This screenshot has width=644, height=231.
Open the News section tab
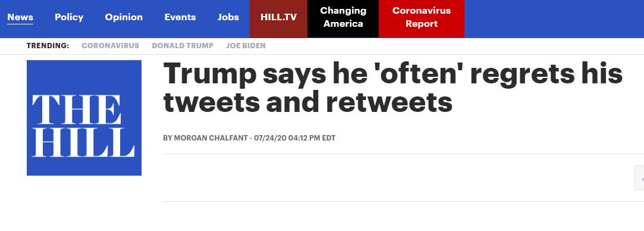pos(20,17)
